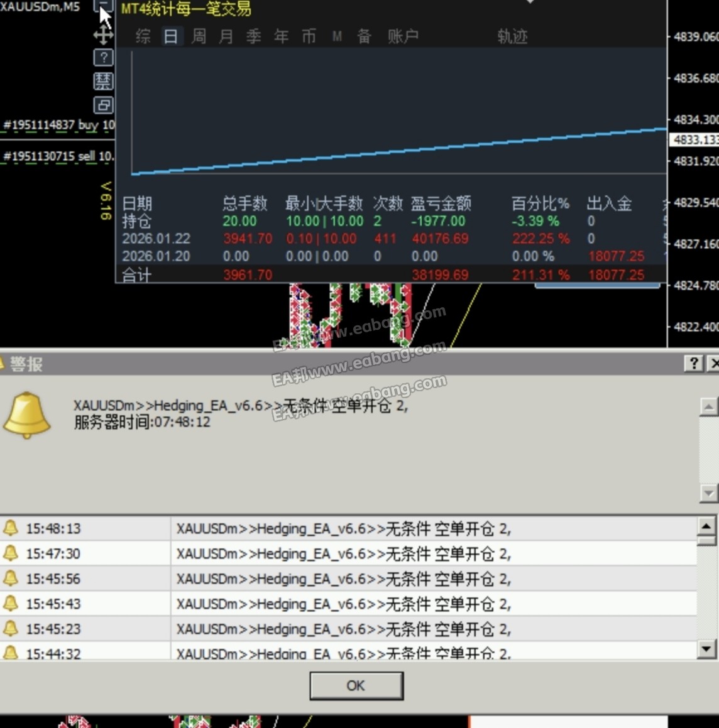This screenshot has width=719, height=728.
Task: Select the 周 (weekly) statistics tab
Action: [199, 36]
